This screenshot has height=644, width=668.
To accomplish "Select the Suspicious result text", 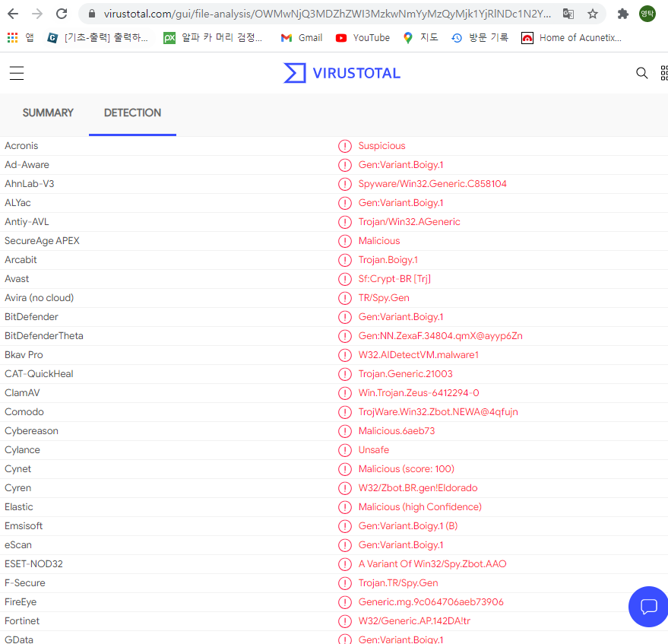I will coord(381,146).
